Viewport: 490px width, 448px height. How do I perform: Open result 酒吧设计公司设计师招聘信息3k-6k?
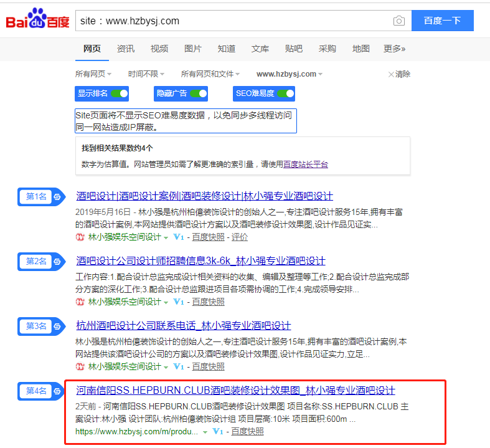click(200, 261)
